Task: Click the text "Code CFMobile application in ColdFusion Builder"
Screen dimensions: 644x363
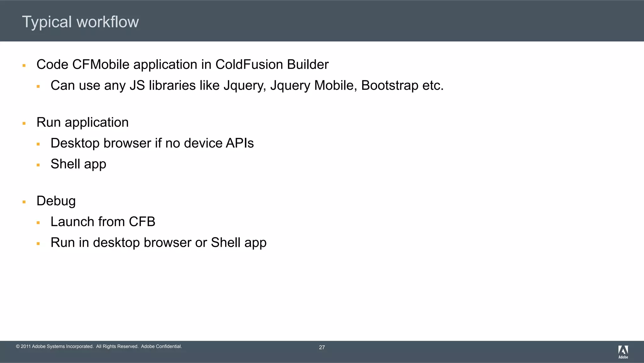Action: click(182, 65)
